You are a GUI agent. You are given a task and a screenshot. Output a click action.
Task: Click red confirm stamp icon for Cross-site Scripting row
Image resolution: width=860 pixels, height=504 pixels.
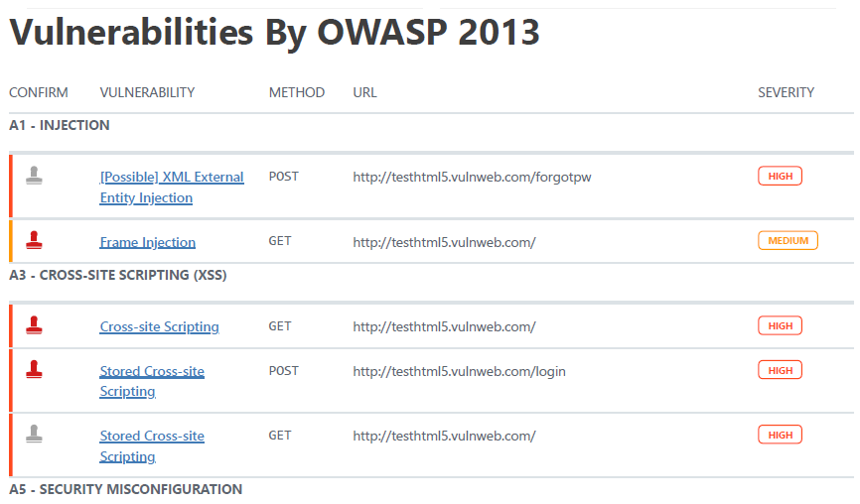coord(34,324)
